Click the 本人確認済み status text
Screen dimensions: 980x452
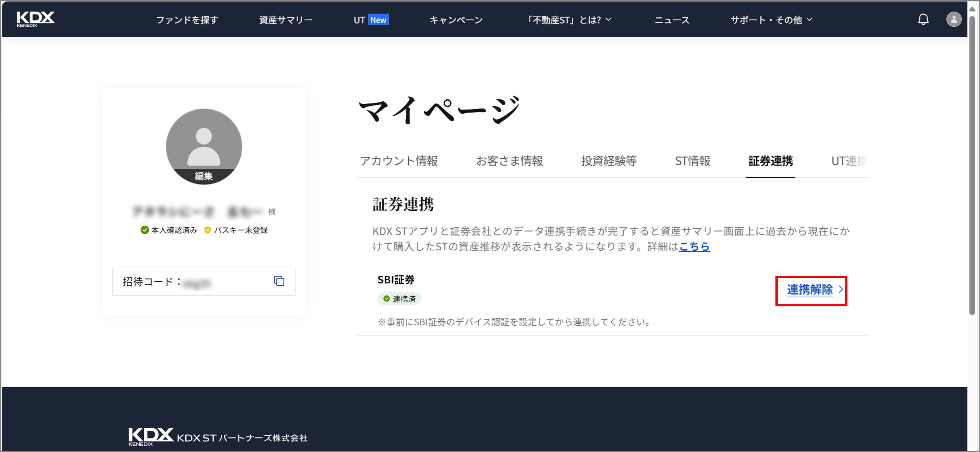[x=174, y=230]
